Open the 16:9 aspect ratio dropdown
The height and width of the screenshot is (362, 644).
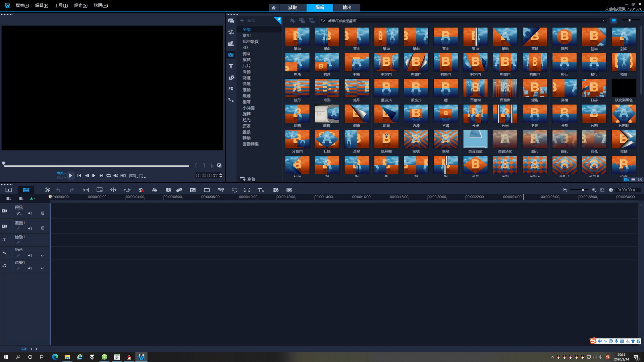tap(133, 176)
